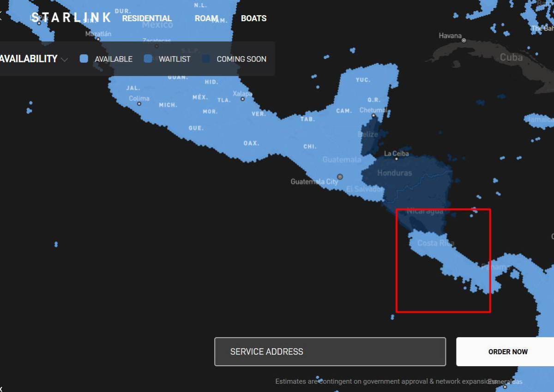Image resolution: width=554 pixels, height=392 pixels.
Task: Click the Guatemala City map marker
Action: click(x=340, y=177)
